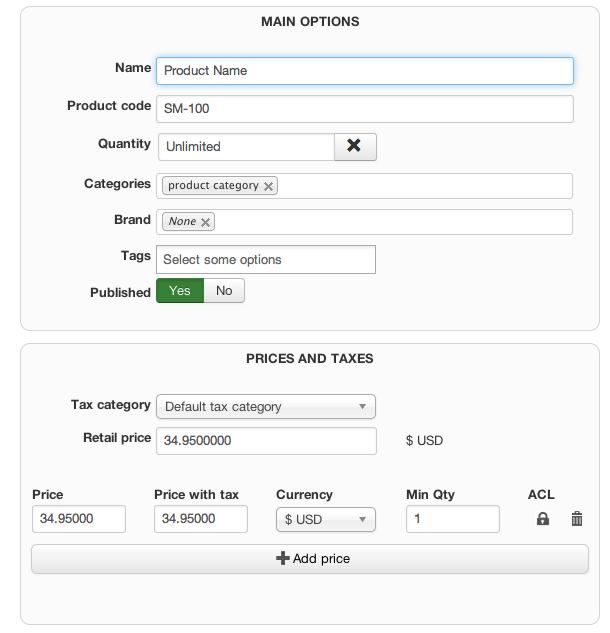Open the Tax category dropdown
This screenshot has width=610, height=633.
coord(266,407)
